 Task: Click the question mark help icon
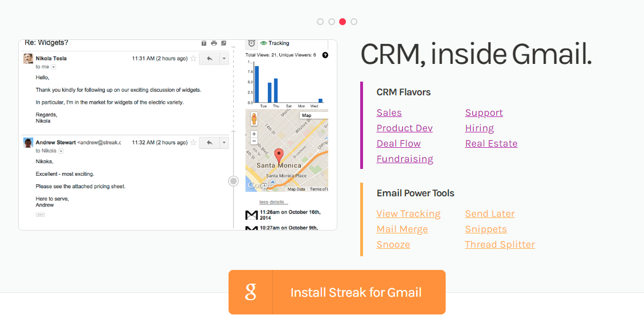[325, 55]
